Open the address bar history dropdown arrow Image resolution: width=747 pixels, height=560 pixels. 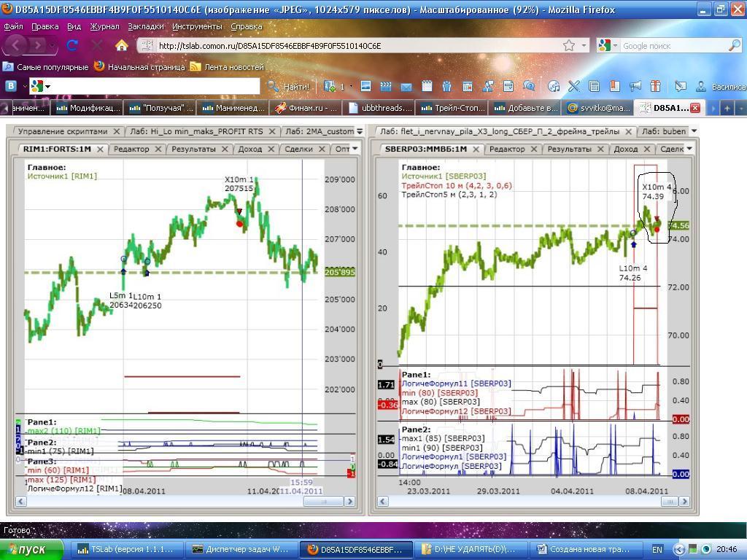pos(584,46)
